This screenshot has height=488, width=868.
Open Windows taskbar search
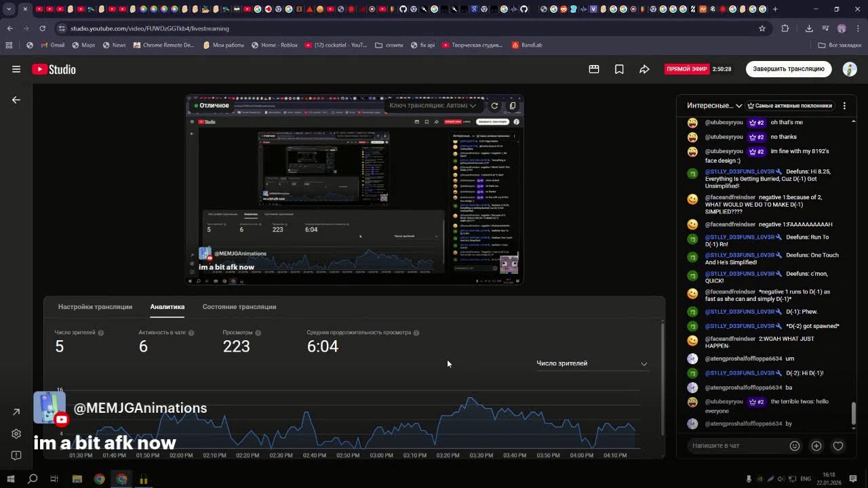[x=33, y=479]
